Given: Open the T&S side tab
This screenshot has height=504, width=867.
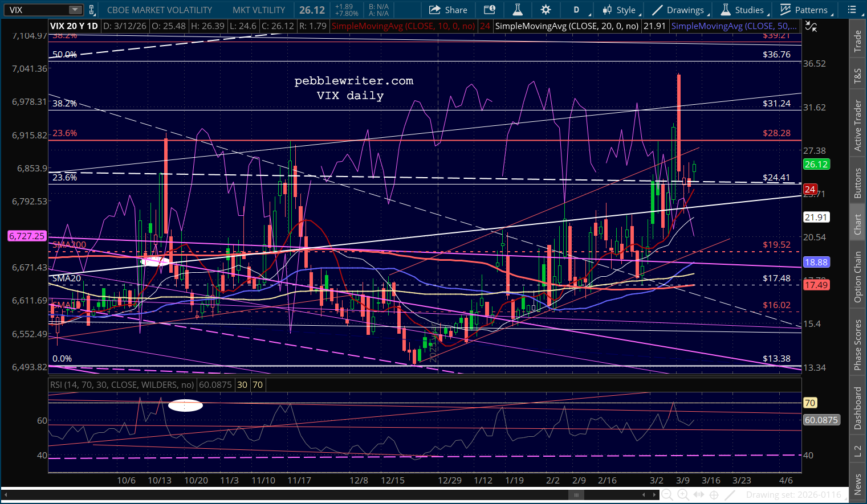Looking at the screenshot, I should pyautogui.click(x=857, y=77).
